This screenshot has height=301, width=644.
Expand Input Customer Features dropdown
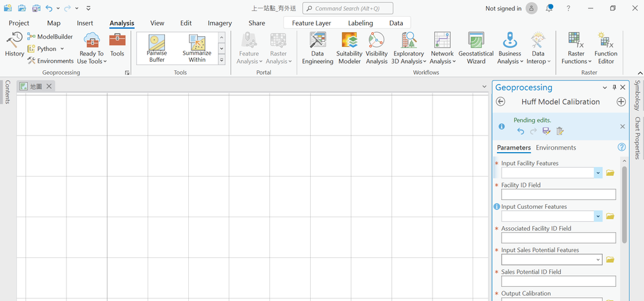click(x=598, y=217)
